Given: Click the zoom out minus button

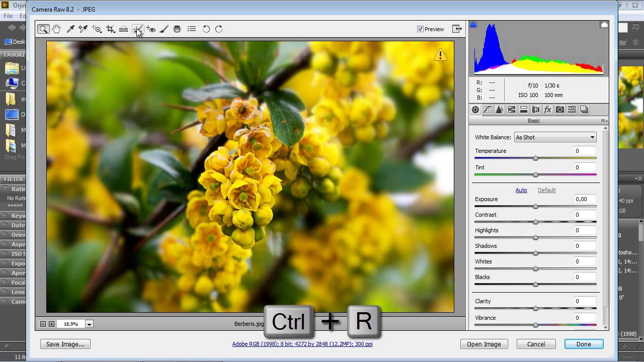Looking at the screenshot, I should pos(43,324).
